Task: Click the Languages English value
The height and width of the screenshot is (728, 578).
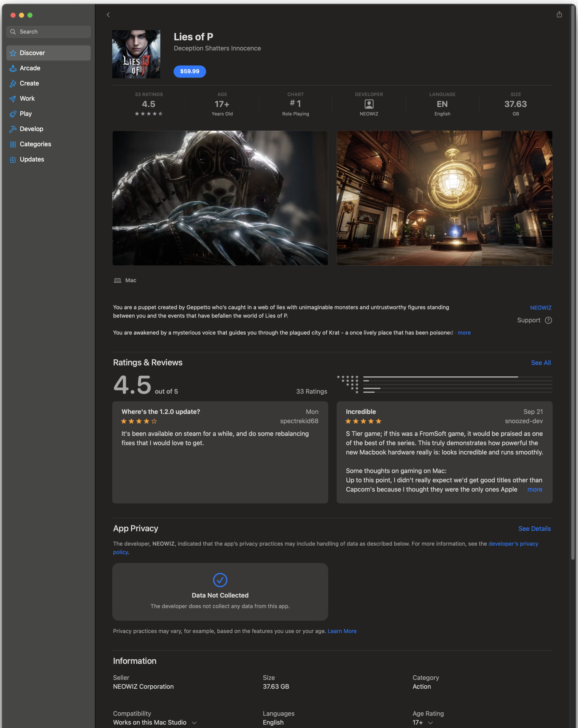Action: [273, 723]
